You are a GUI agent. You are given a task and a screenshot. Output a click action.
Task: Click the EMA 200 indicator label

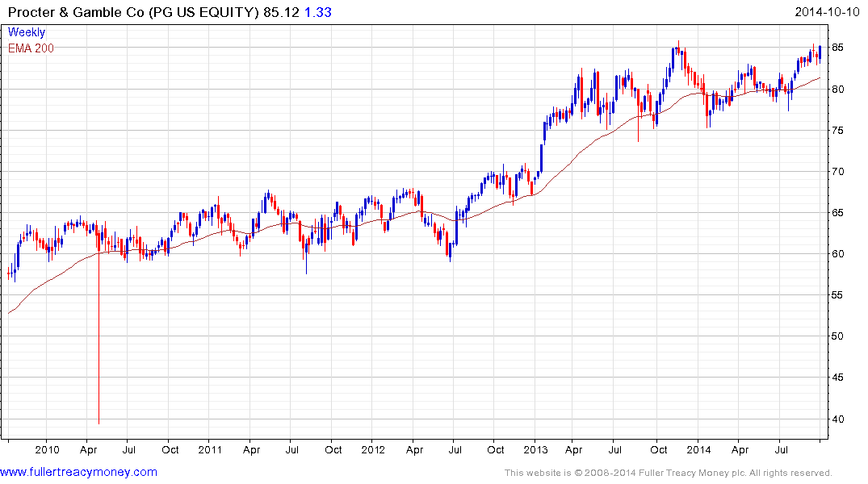(x=31, y=48)
